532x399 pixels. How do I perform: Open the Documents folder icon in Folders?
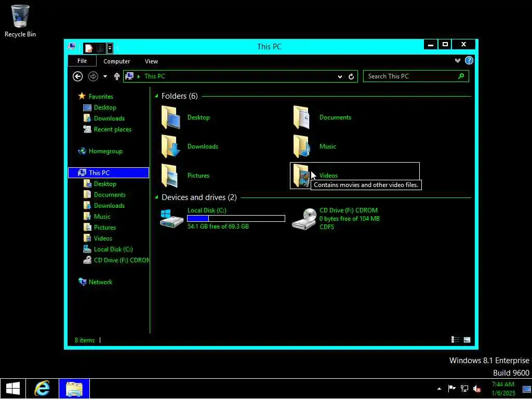(x=302, y=117)
